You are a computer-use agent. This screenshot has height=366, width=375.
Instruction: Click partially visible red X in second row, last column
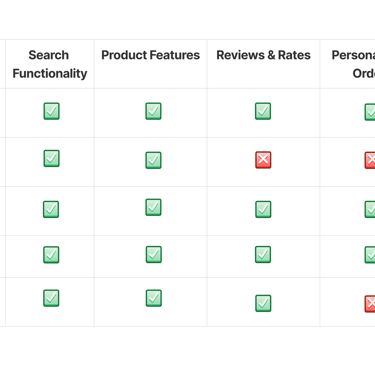(x=370, y=160)
